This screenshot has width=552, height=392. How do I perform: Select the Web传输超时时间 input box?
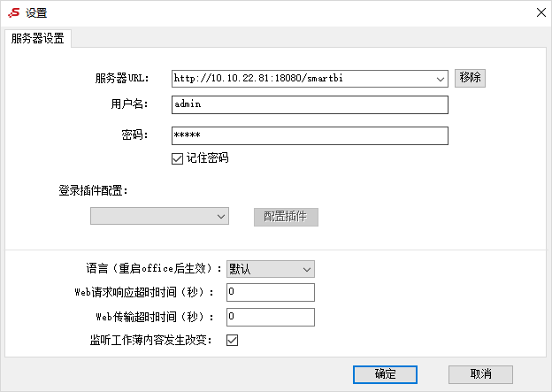271,317
